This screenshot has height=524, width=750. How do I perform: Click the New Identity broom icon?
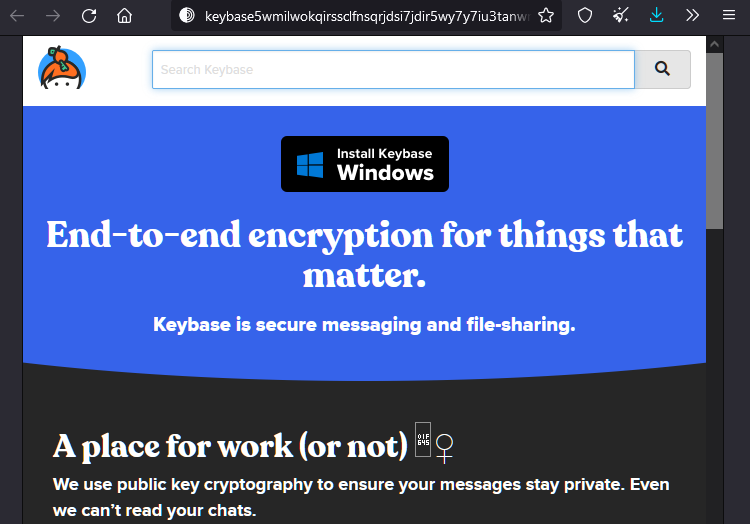click(620, 16)
